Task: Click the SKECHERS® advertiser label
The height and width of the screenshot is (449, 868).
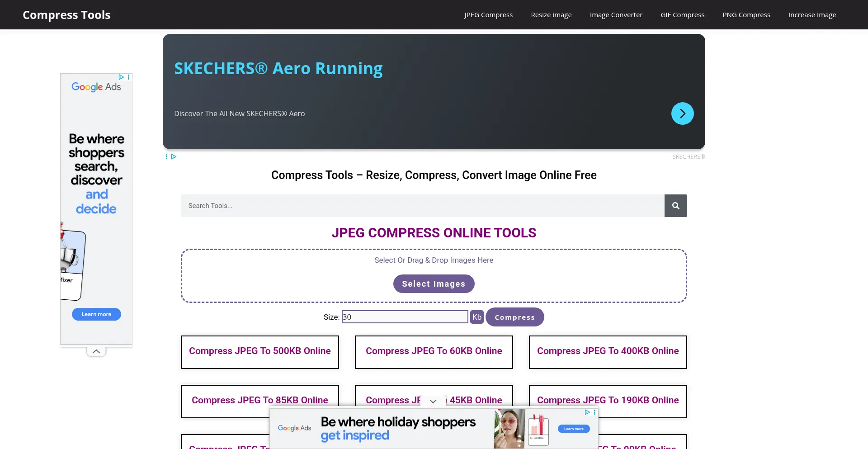Action: click(x=689, y=157)
